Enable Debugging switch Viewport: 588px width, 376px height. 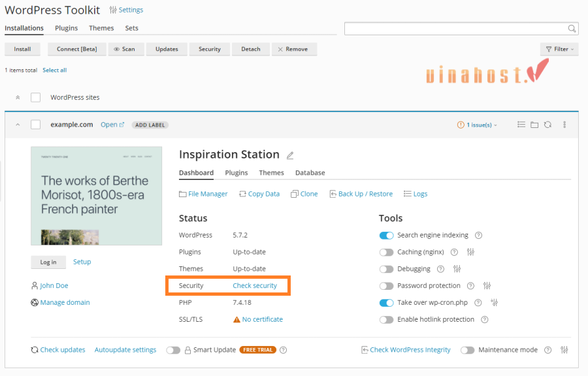[x=386, y=269]
